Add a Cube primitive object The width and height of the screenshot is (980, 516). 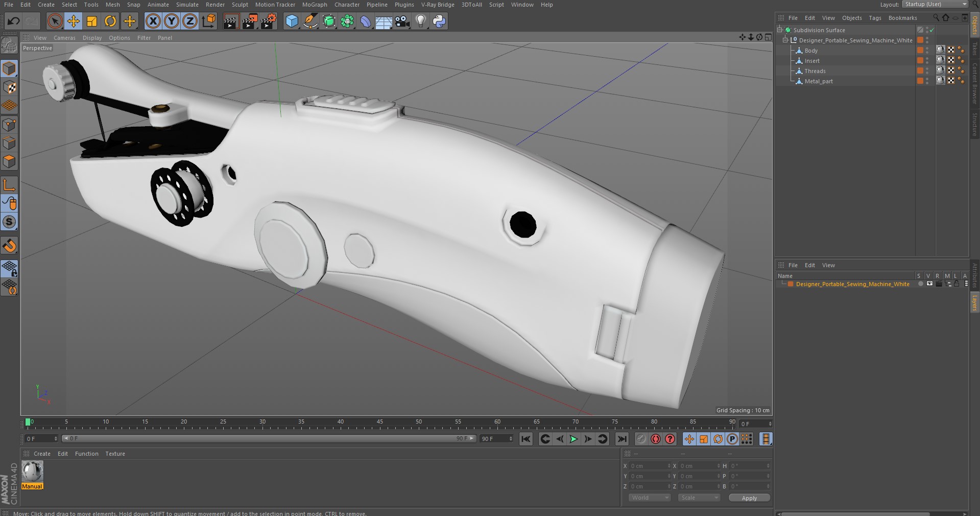pyautogui.click(x=292, y=21)
